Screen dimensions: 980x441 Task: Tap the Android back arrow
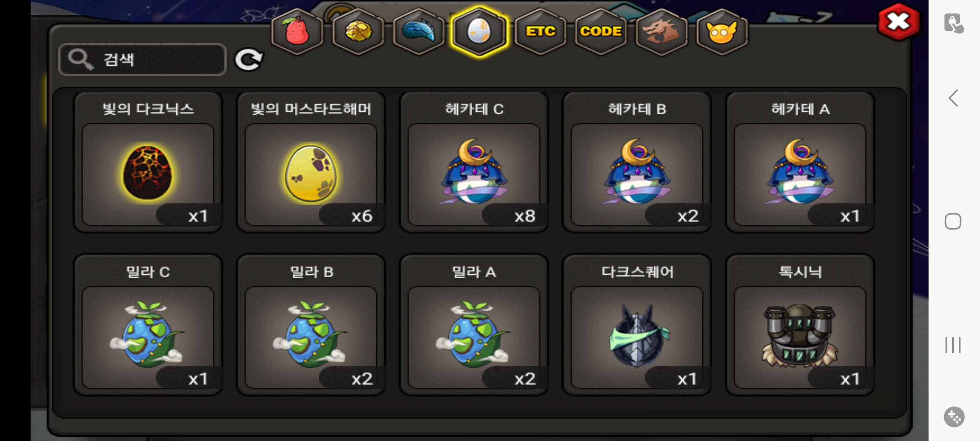click(953, 98)
